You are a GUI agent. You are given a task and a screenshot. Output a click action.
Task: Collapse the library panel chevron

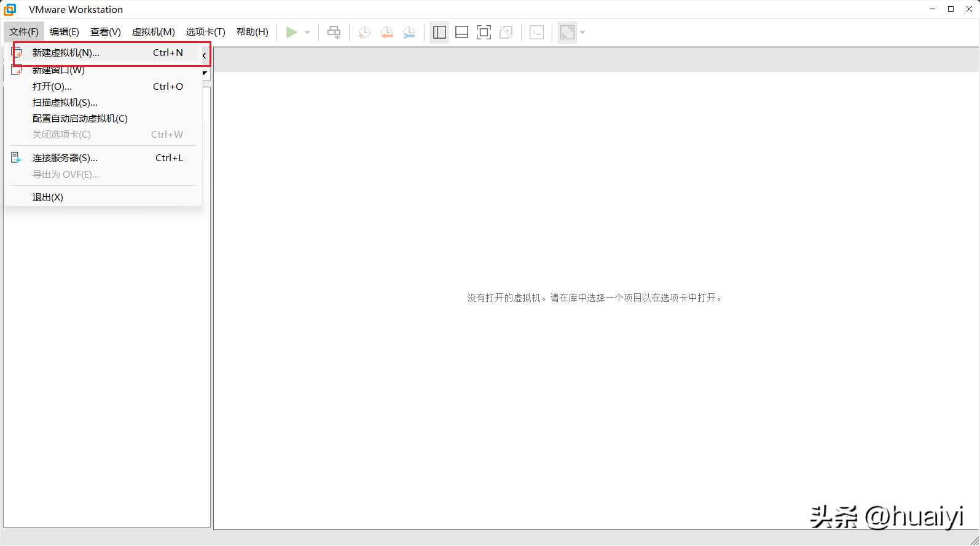(204, 55)
